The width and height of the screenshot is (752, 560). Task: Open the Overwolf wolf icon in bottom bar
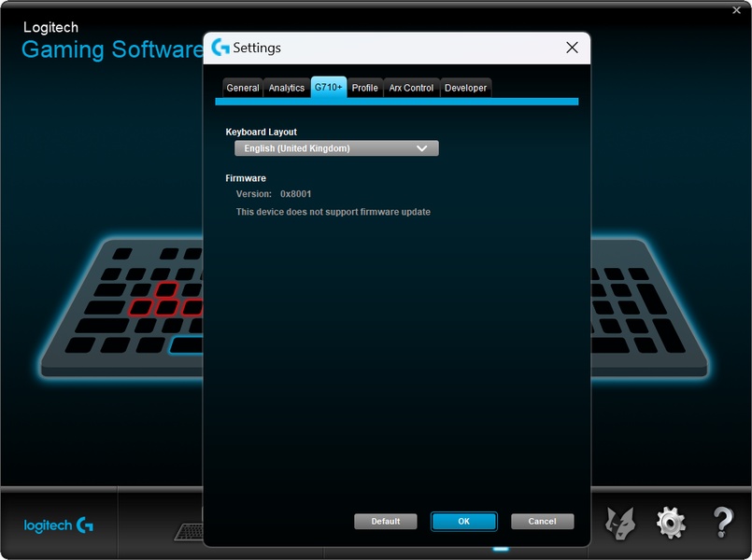pyautogui.click(x=620, y=524)
